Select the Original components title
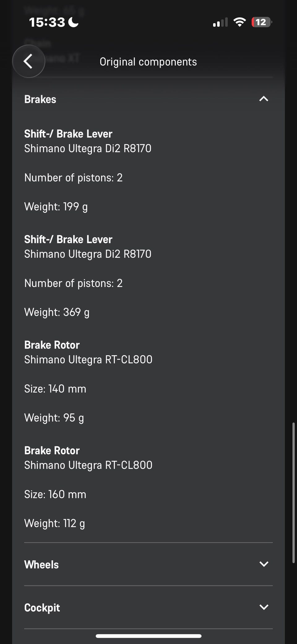 [x=148, y=62]
